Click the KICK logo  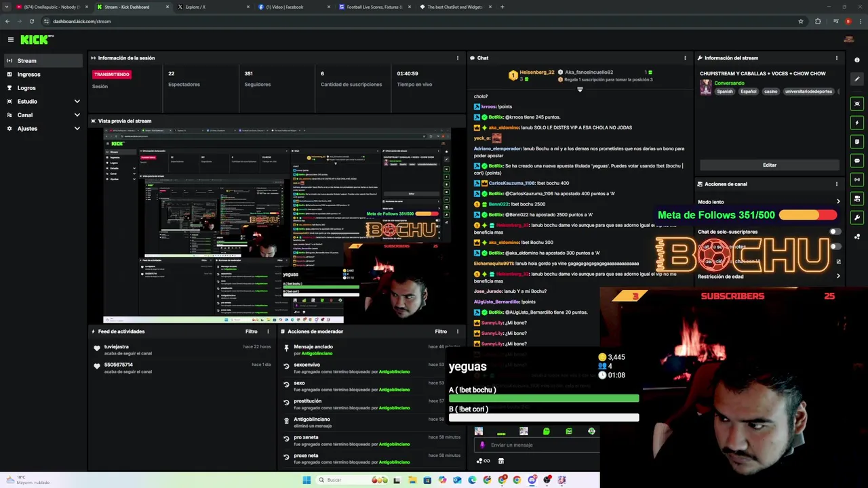point(34,40)
